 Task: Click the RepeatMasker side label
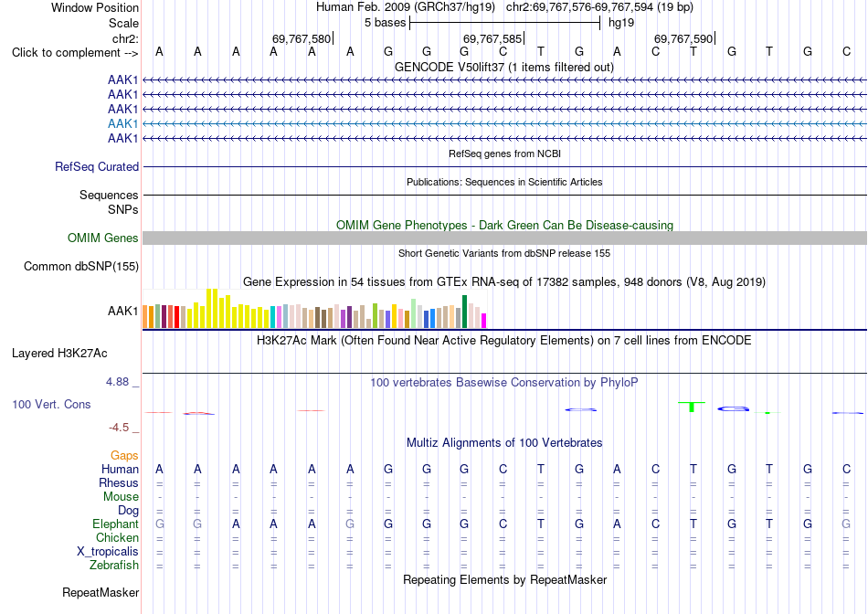pos(101,592)
